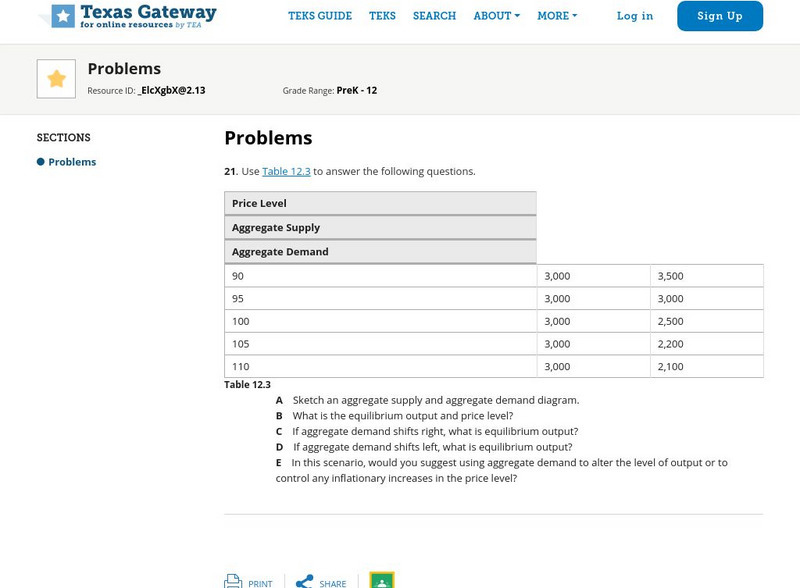
Task: Click price level cell 95
Action: tap(381, 299)
